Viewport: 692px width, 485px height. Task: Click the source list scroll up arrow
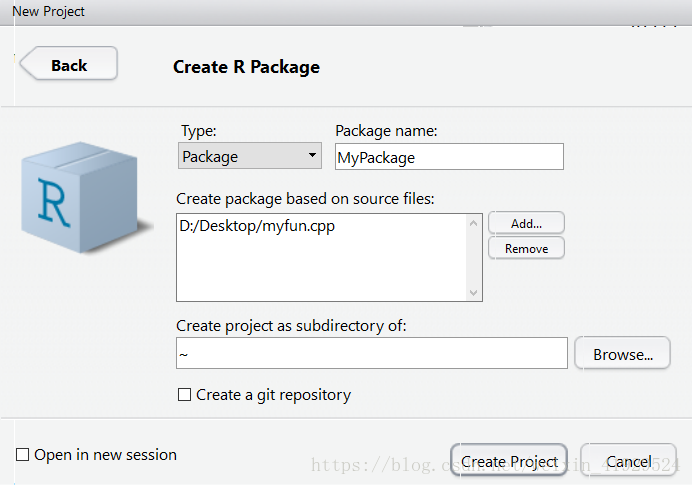pyautogui.click(x=474, y=223)
